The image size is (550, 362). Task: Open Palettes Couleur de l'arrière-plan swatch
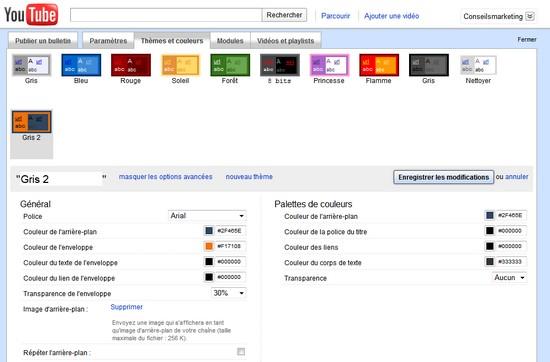pos(490,215)
